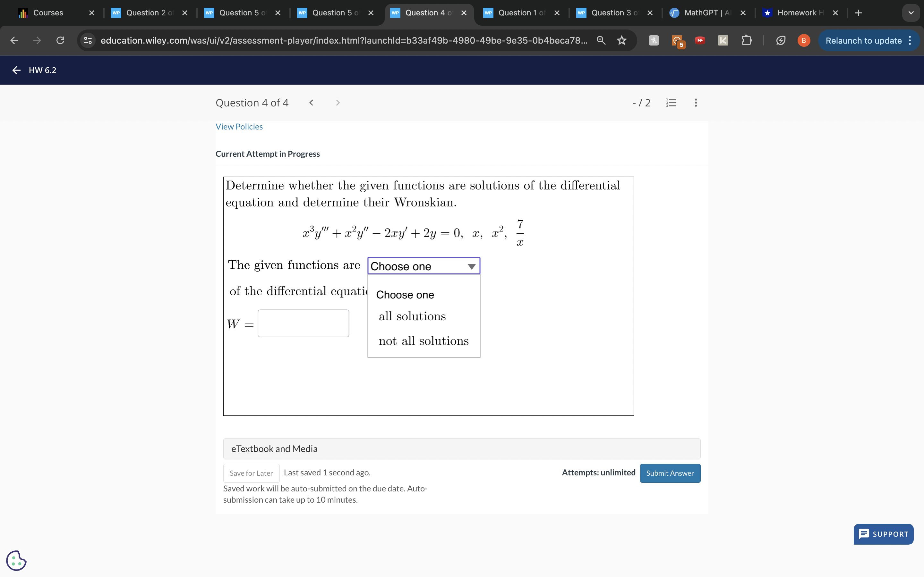Image resolution: width=924 pixels, height=577 pixels.
Task: Bookmark this page using the star icon
Action: pos(621,40)
